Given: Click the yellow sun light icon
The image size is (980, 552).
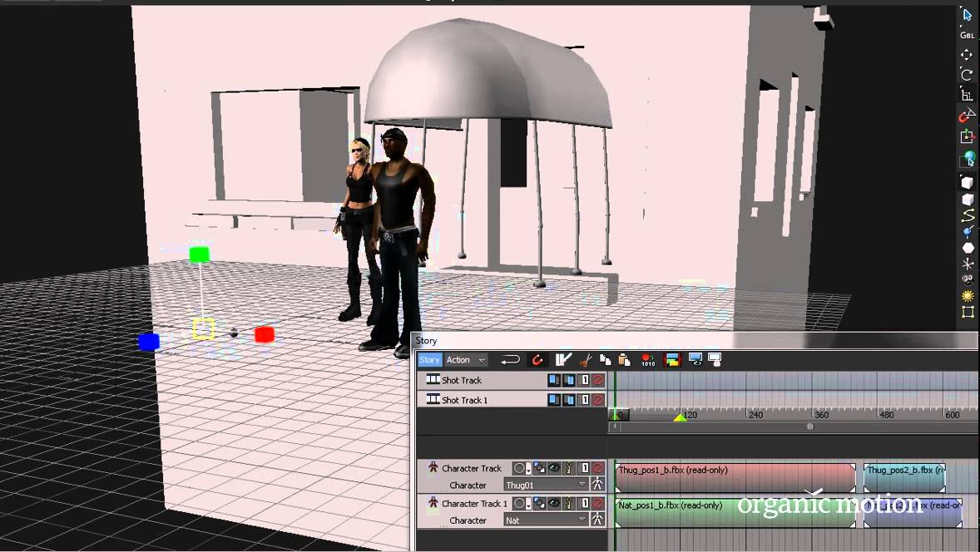Looking at the screenshot, I should click(x=968, y=296).
